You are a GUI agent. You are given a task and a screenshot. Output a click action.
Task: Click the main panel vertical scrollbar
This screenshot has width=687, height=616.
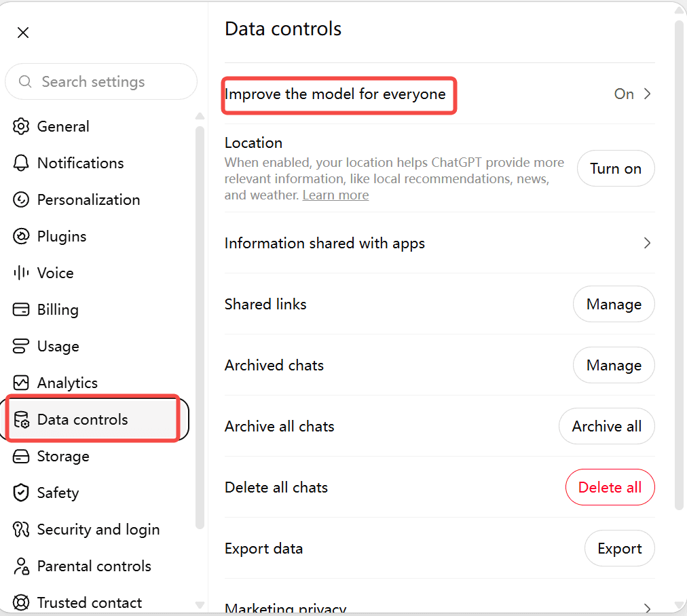point(679,265)
